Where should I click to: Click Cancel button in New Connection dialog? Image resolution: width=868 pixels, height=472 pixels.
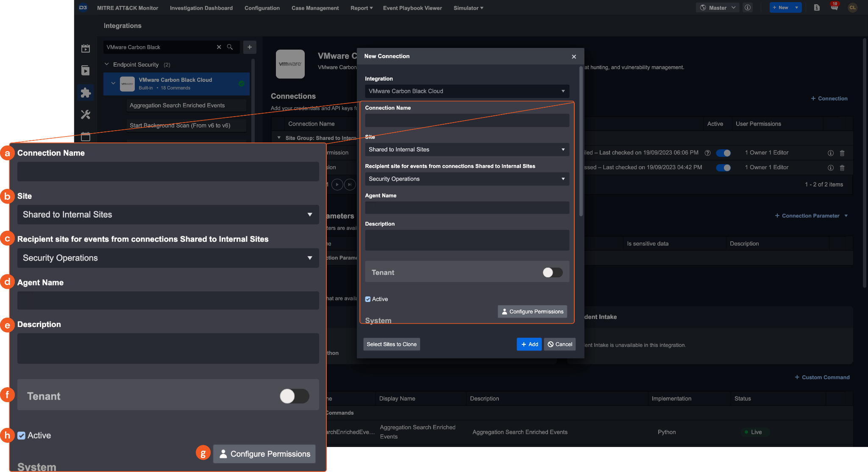[560, 344]
